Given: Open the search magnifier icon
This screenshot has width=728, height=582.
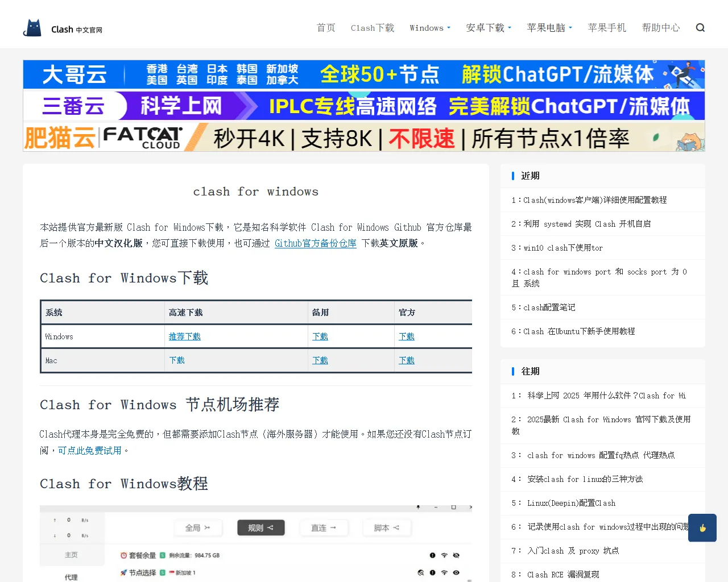Looking at the screenshot, I should click(700, 28).
